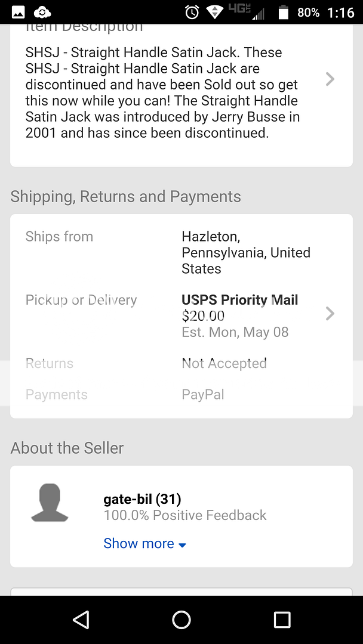The height and width of the screenshot is (644, 363).
Task: Tap the Android back navigation button
Action: click(81, 620)
